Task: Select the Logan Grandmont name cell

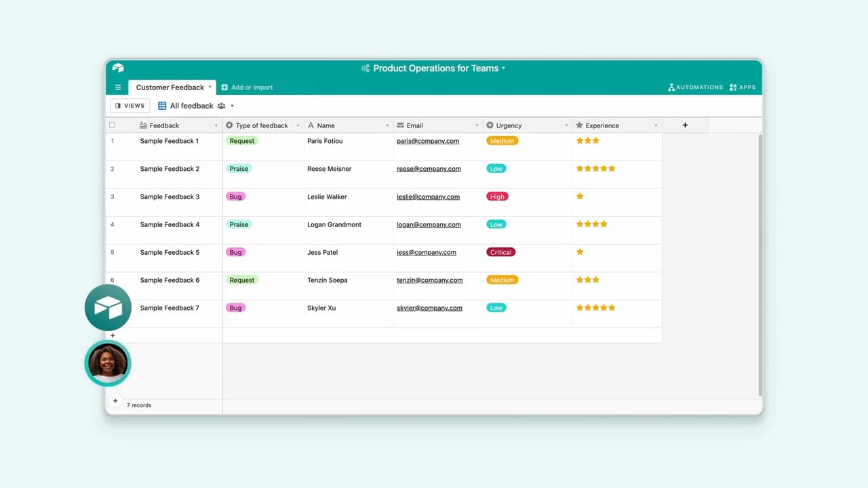Action: tap(334, 224)
